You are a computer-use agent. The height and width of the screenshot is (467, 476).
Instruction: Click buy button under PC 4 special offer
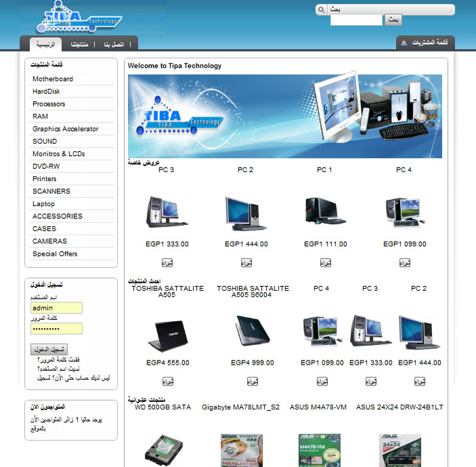(x=405, y=262)
